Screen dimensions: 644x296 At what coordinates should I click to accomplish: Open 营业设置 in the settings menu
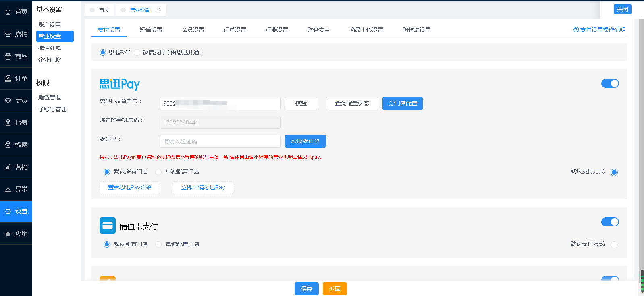tap(55, 36)
